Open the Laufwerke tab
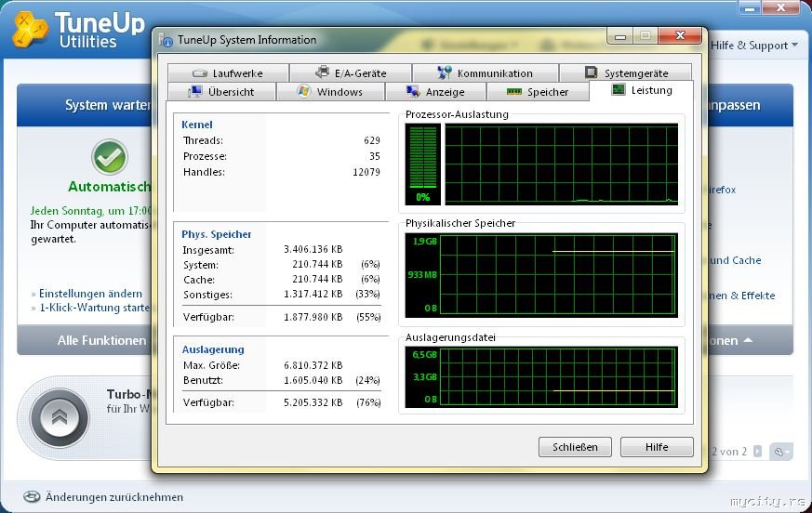 tap(228, 73)
